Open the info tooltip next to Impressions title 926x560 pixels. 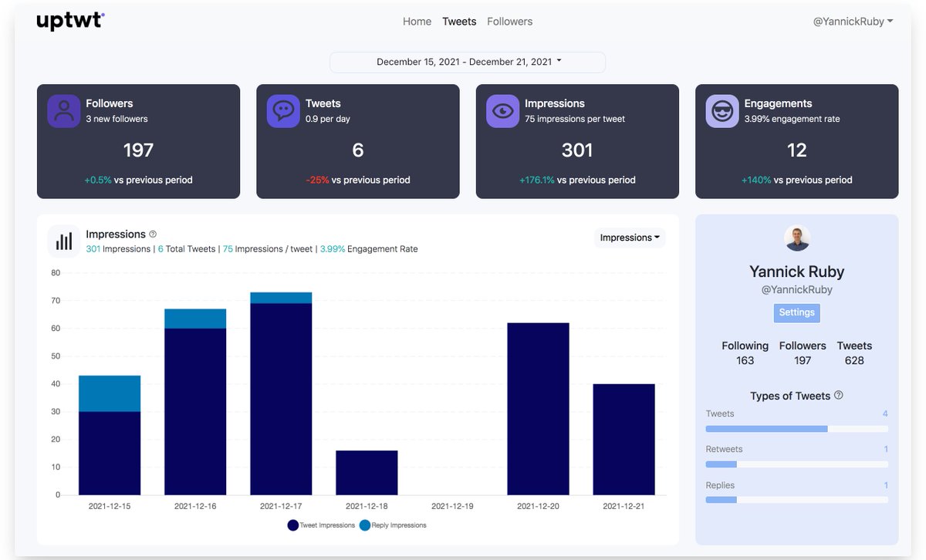tap(152, 232)
